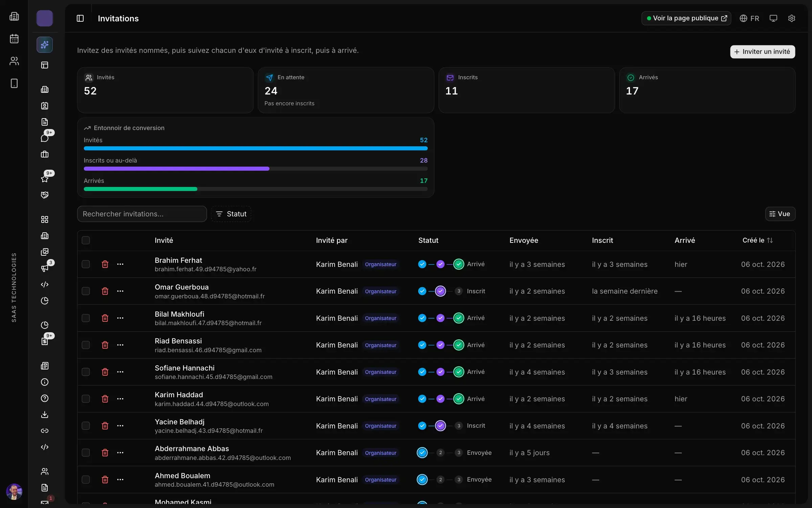The height and width of the screenshot is (508, 812).
Task: Open the help question mark icon
Action: tap(45, 398)
